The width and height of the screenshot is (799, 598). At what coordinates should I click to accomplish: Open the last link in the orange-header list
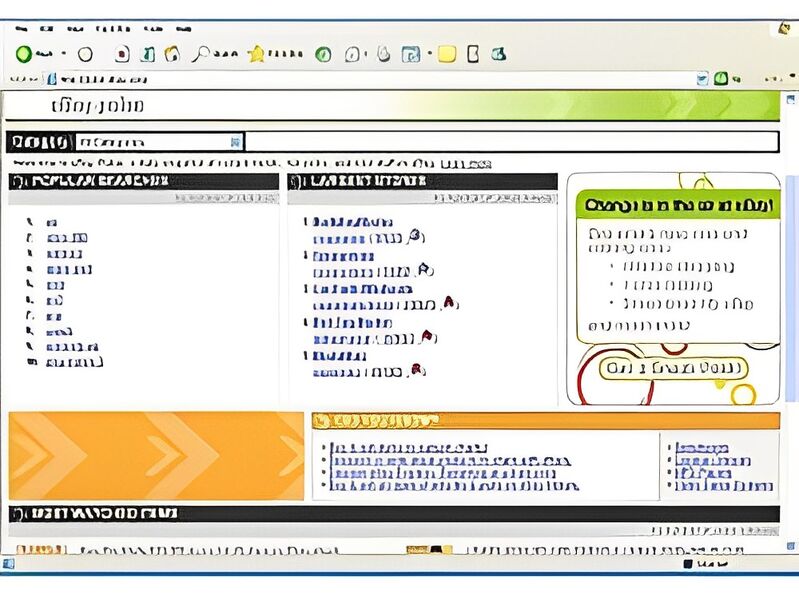455,486
